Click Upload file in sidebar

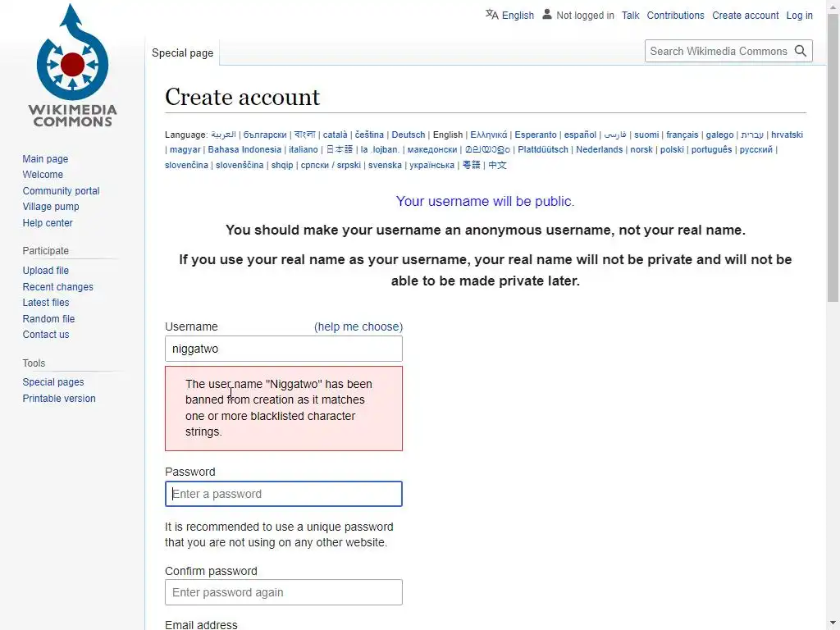(x=46, y=271)
